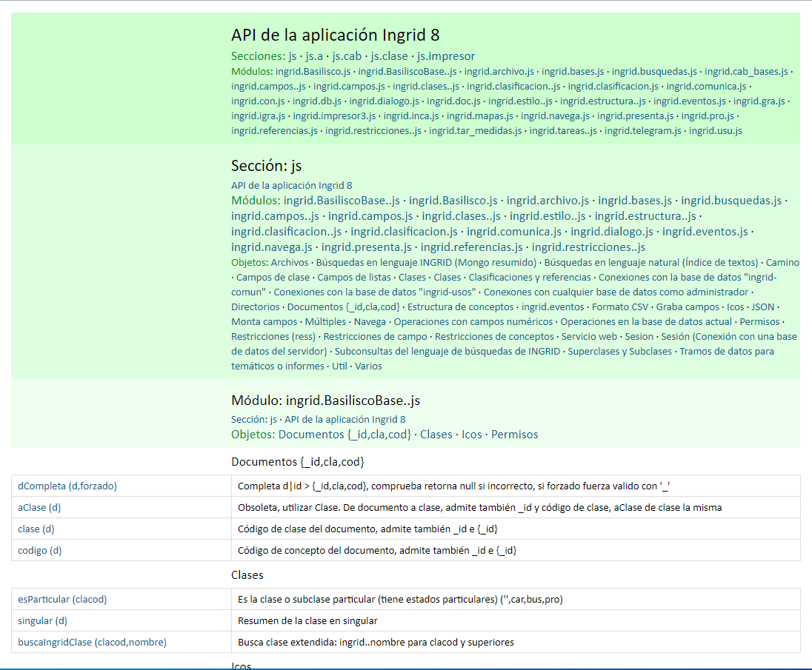Image resolution: width=812 pixels, height=670 pixels.
Task: Click the 'Módulo: ingrid.BasiliscoBase..js' heading
Action: pos(326,401)
